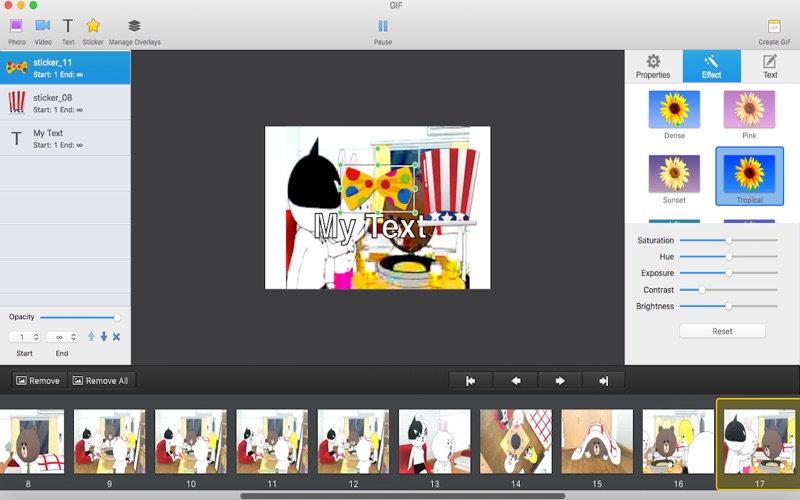Adjust the Exposure slider
800x500 pixels.
[x=729, y=273]
